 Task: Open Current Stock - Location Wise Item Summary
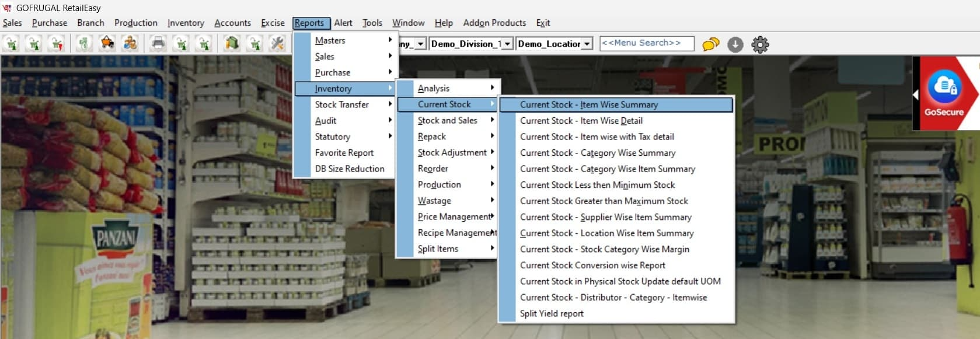point(616,233)
